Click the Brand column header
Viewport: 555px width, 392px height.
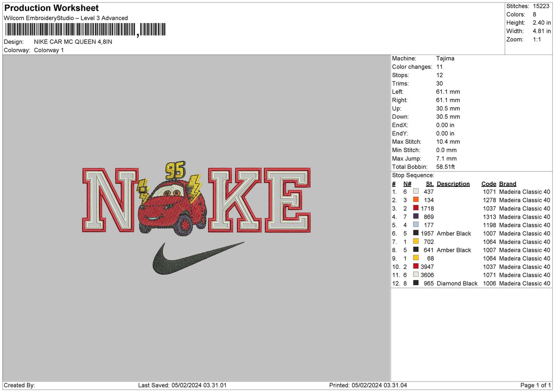(x=508, y=184)
